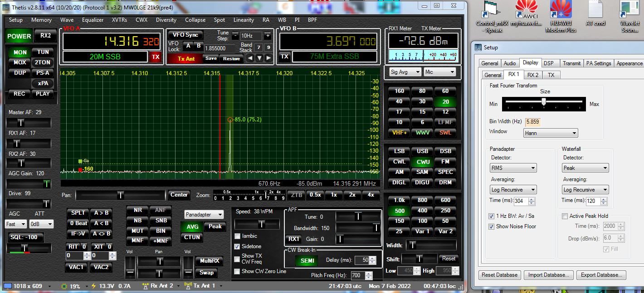Open the tune step 10Hz dropdown

251,36
